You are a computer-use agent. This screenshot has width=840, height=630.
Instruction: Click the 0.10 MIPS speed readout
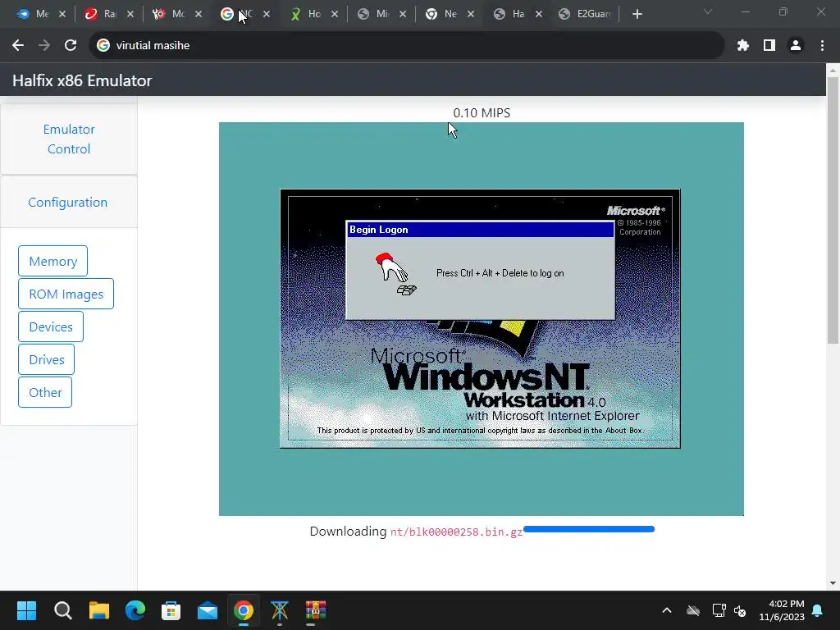[x=482, y=113]
